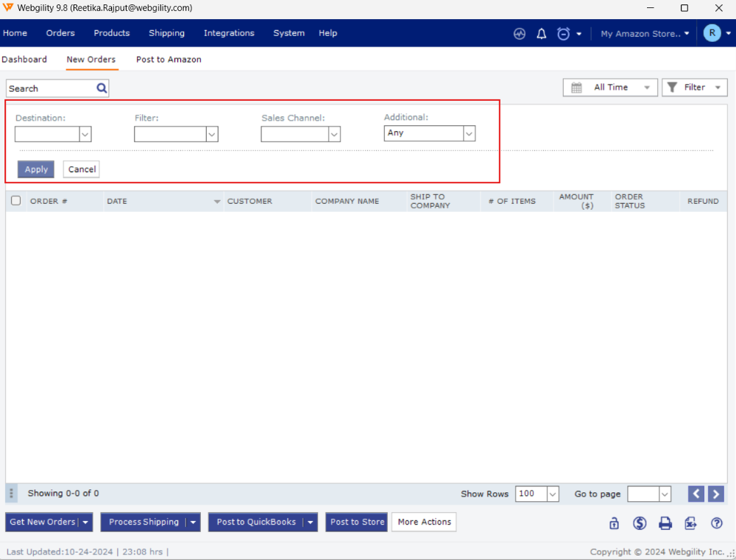Screen dimensions: 736x560
Task: Open the Help menu
Action: [x=328, y=33]
